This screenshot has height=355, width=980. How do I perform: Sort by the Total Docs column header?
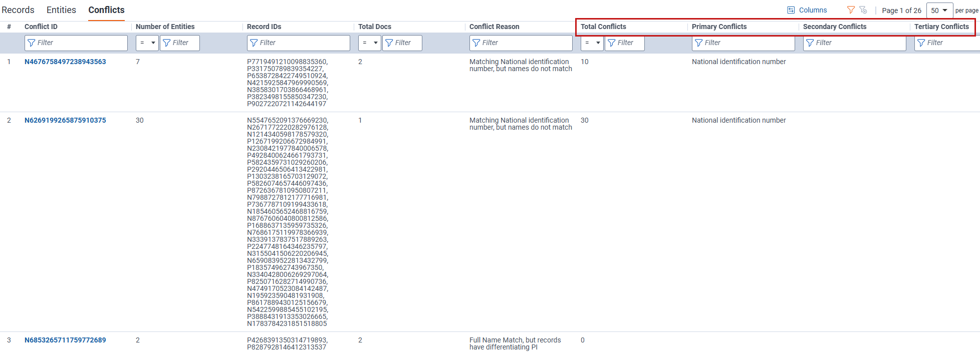point(375,27)
